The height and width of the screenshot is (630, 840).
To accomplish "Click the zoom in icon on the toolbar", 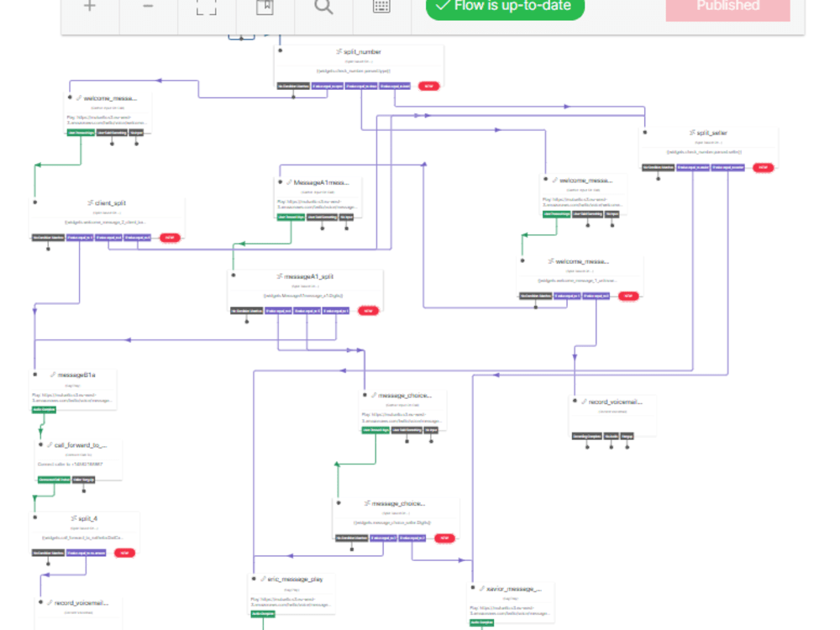I will 88,7.
